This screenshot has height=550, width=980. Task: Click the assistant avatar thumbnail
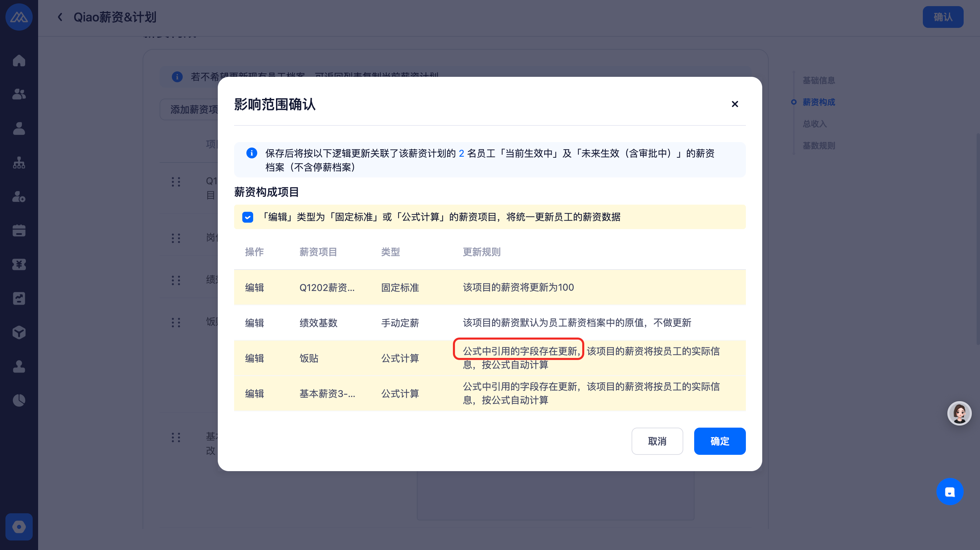point(959,413)
